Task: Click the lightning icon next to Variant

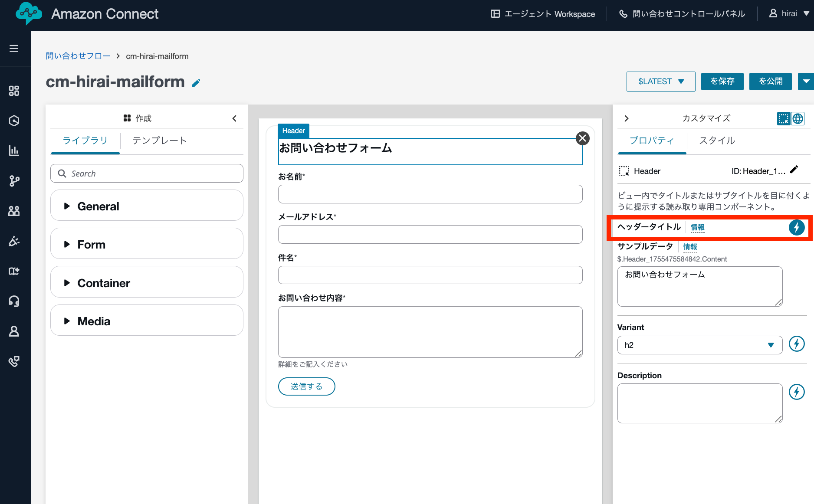Action: [797, 344]
